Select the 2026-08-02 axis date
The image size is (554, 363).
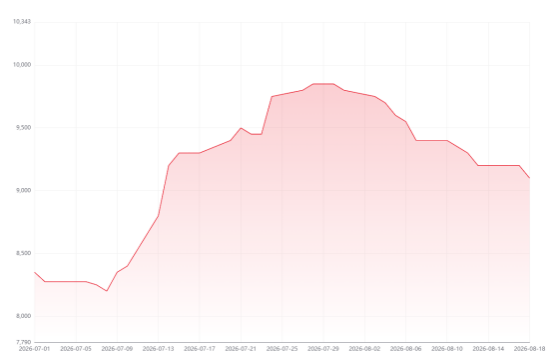coord(365,349)
